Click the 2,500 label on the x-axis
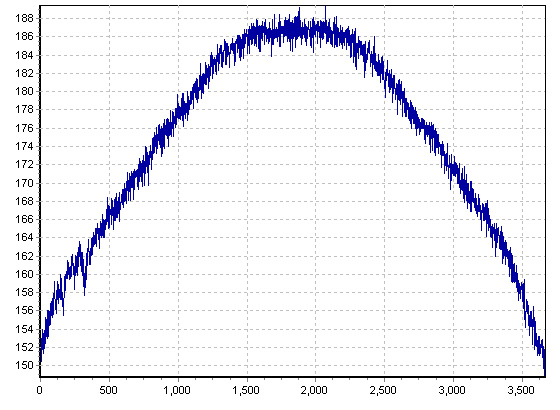560x410 pixels. 383,390
